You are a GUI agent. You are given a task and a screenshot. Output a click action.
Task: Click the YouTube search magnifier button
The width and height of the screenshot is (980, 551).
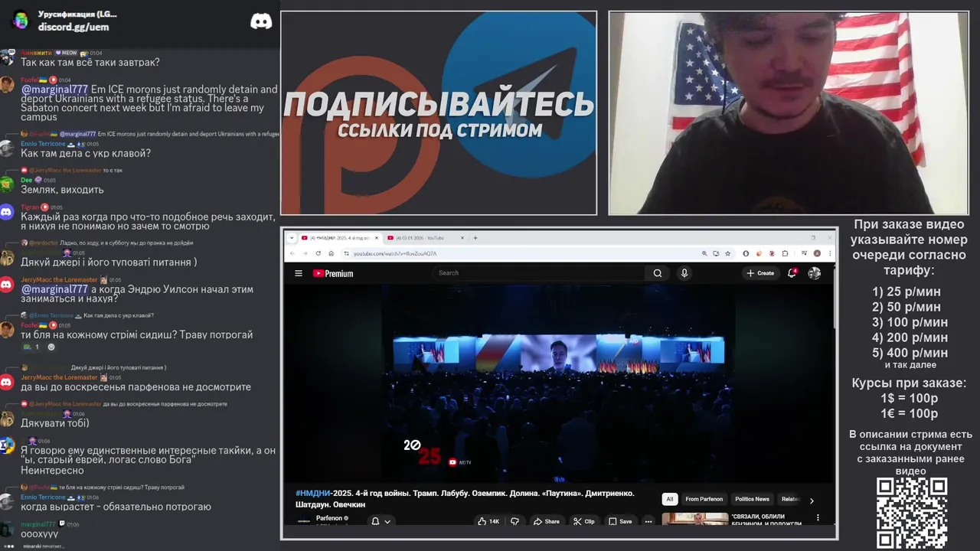tap(657, 273)
